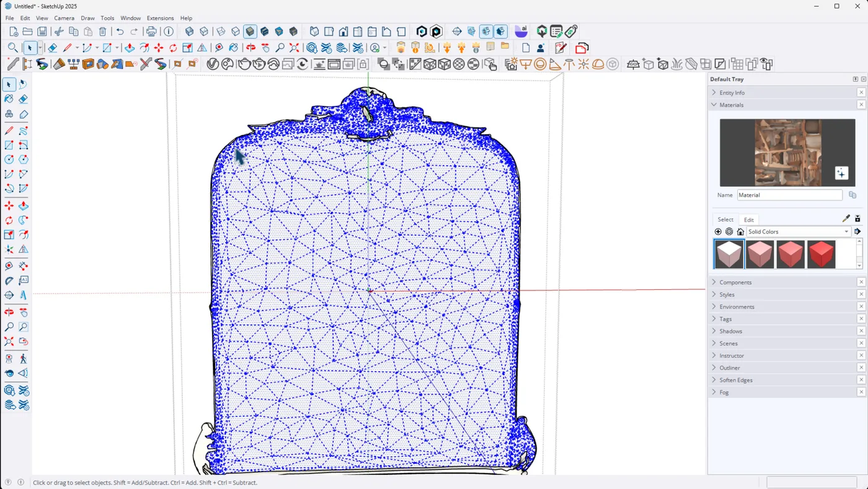Expand the Entity Info panel
The width and height of the screenshot is (868, 489).
coord(732,92)
